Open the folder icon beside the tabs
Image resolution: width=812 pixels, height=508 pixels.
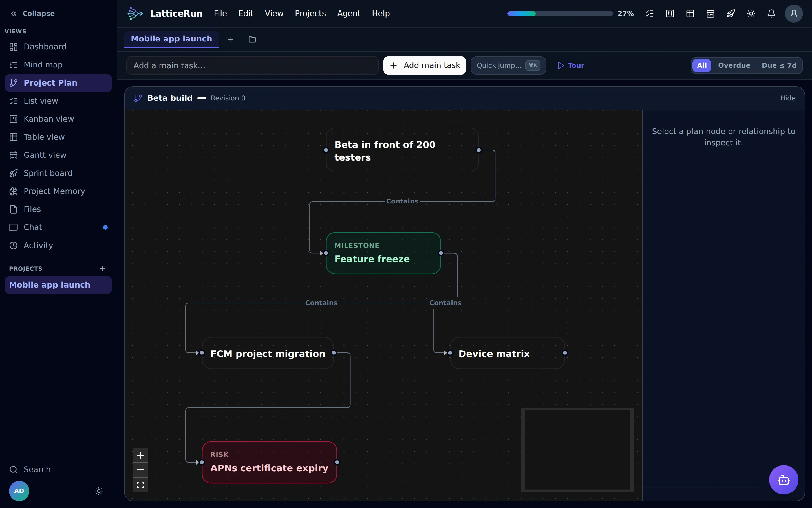pyautogui.click(x=252, y=40)
